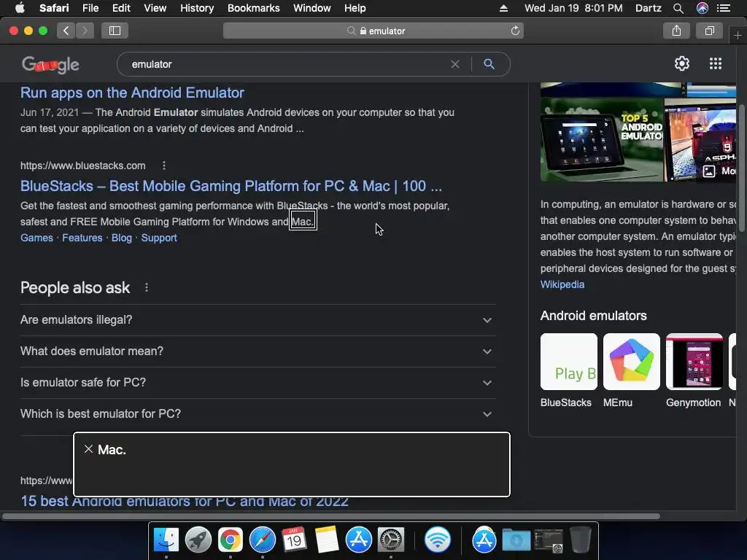
Task: Open the Bookmarks menu
Action: click(253, 8)
